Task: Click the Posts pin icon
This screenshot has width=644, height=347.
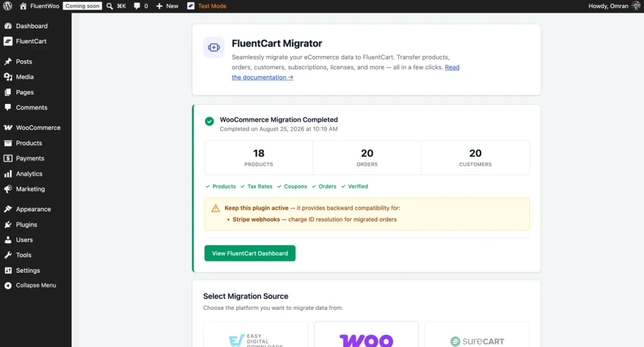Action: tap(8, 61)
